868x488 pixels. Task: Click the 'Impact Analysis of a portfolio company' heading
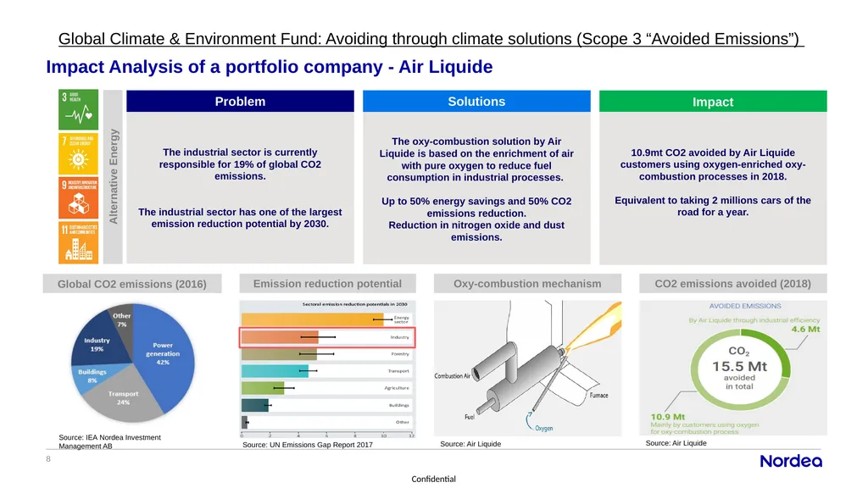point(269,67)
